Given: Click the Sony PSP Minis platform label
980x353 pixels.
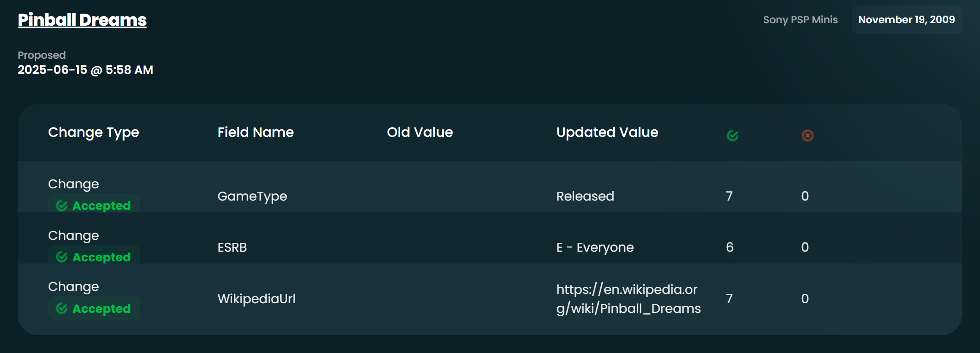Looking at the screenshot, I should tap(800, 20).
